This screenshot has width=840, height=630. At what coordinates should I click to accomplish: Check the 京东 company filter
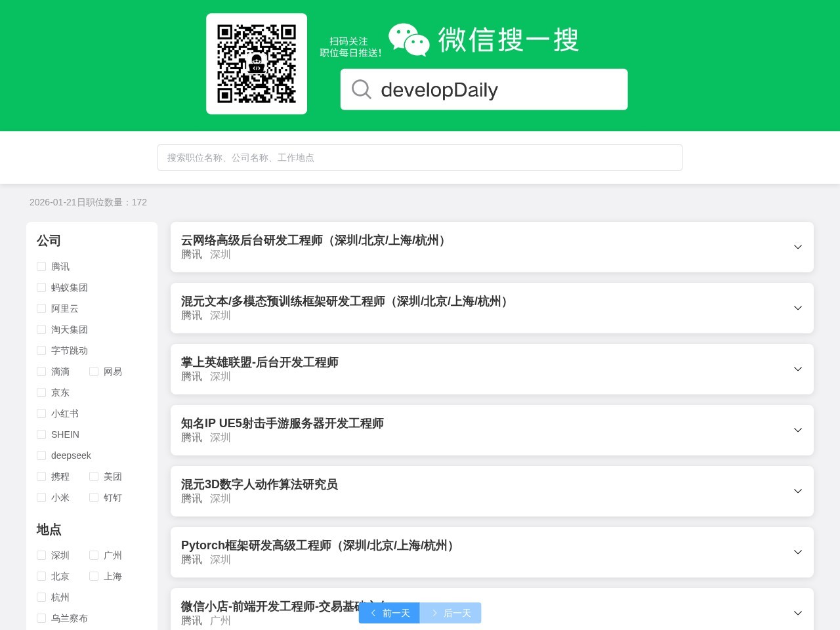click(41, 392)
